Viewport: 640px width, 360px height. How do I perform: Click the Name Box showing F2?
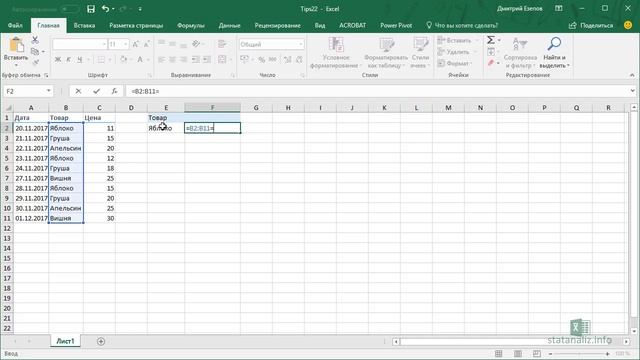[x=28, y=91]
